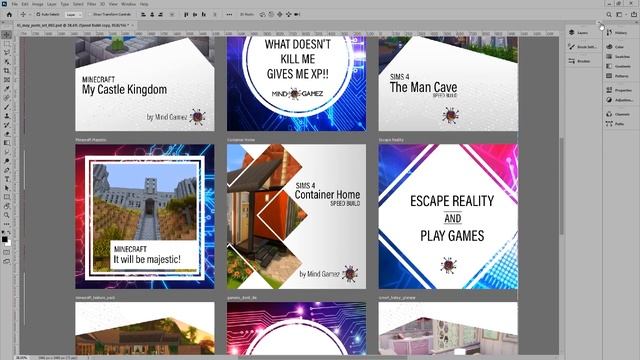
Task: Open the History panel
Action: (x=617, y=33)
